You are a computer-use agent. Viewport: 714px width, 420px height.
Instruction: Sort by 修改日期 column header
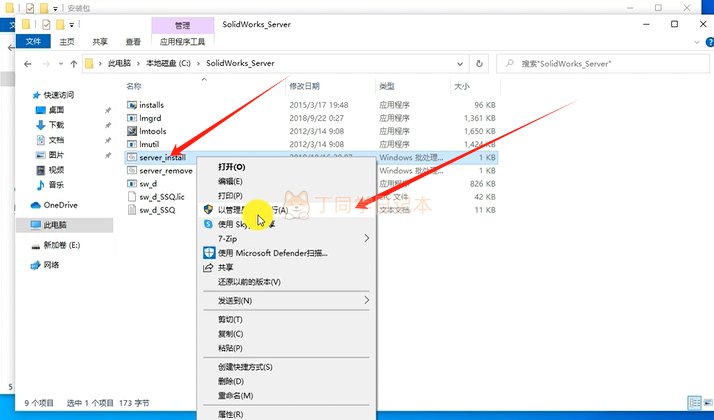[x=304, y=86]
